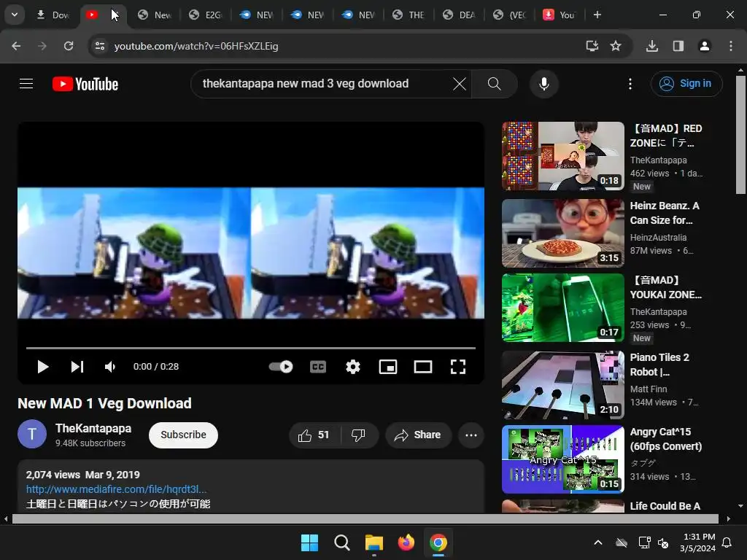
Task: Go to the YouTube home logo
Action: (x=85, y=84)
